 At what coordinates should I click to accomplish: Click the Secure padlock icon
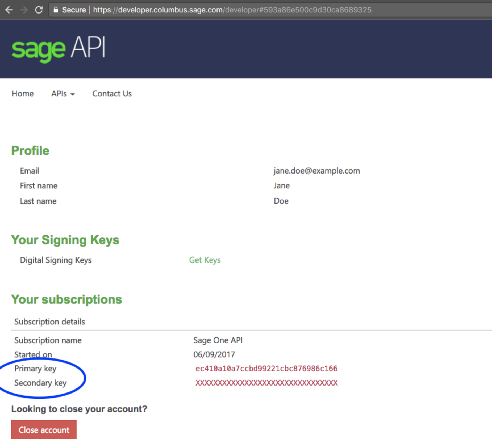point(56,10)
